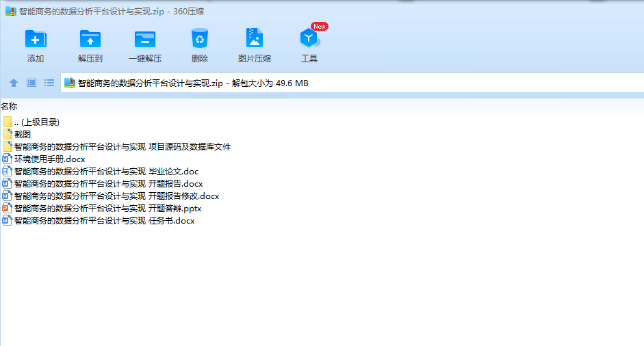Select file name ending 开题报告修改.docx
The height and width of the screenshot is (346, 644).
(x=116, y=196)
